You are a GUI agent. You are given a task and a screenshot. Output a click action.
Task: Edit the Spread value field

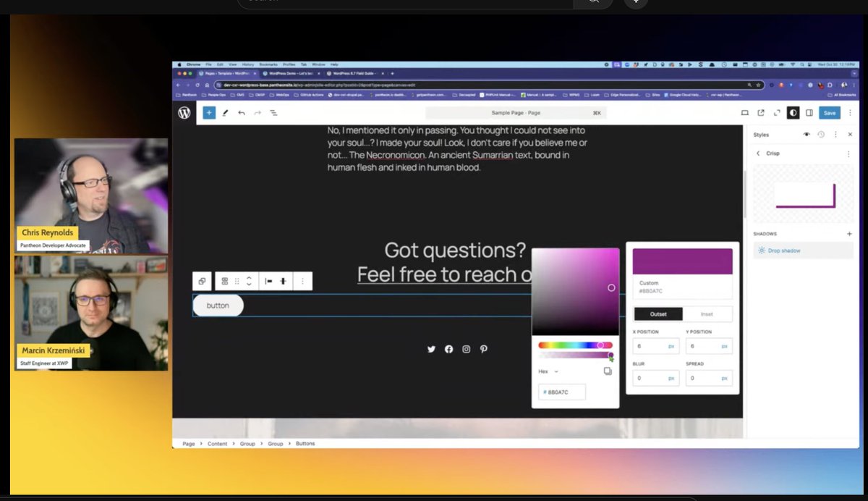(702, 378)
